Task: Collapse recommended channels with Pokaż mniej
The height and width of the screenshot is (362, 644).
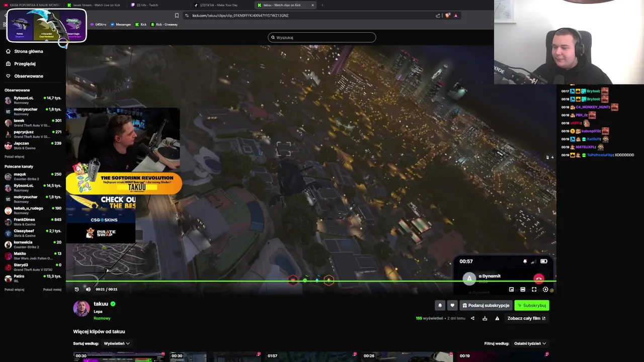Action: pyautogui.click(x=52, y=290)
